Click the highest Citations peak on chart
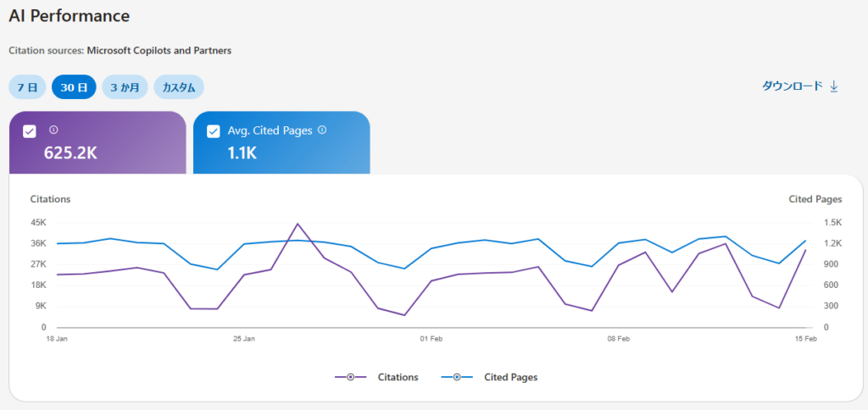The height and width of the screenshot is (410, 868). click(x=298, y=224)
